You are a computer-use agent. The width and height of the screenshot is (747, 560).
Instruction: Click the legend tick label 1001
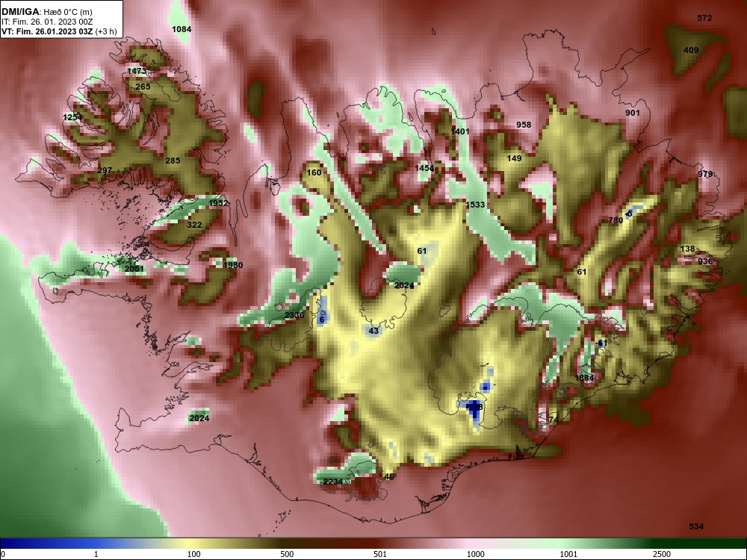tap(568, 554)
